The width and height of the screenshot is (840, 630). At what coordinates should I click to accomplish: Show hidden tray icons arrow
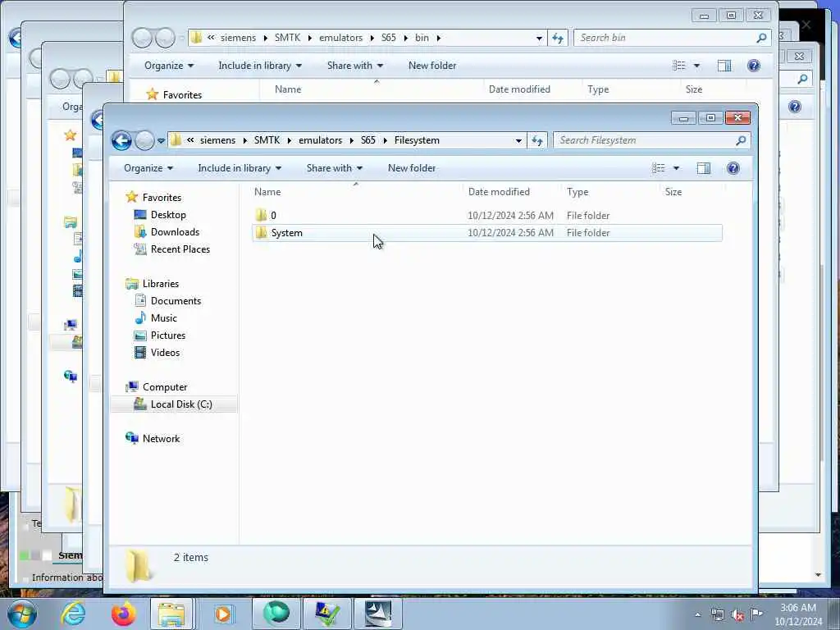(x=697, y=614)
